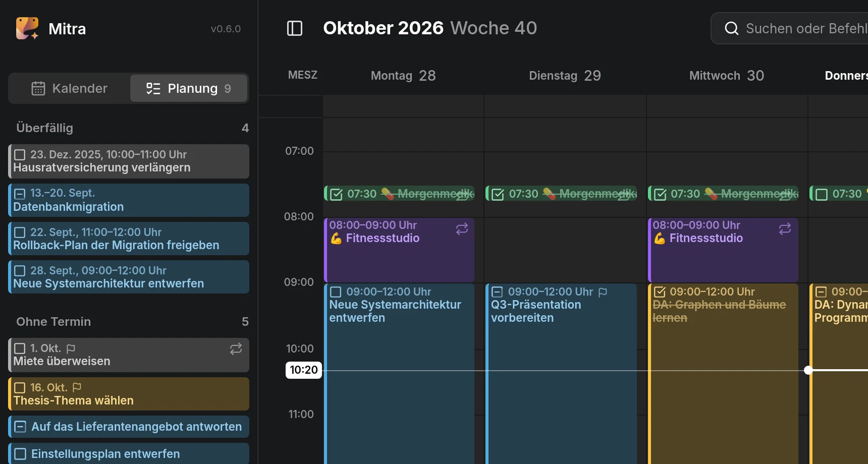The width and height of the screenshot is (868, 464).
Task: Collapse the Überfällig section
Action: 132,128
